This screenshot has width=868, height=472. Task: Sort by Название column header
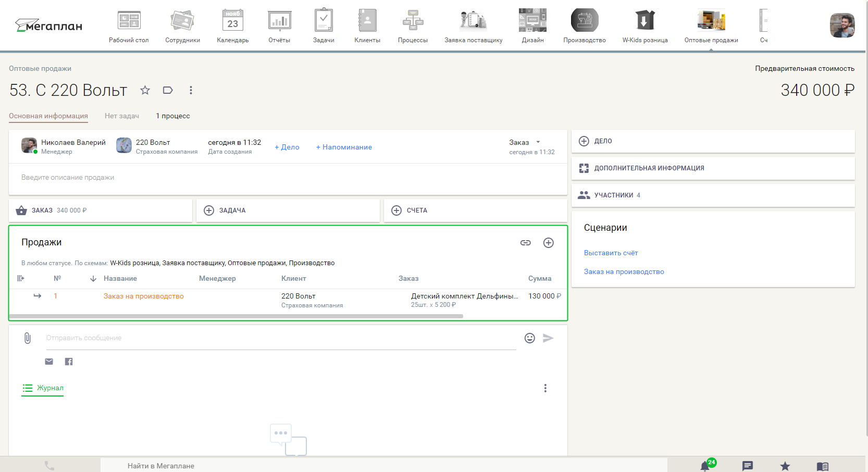[120, 278]
